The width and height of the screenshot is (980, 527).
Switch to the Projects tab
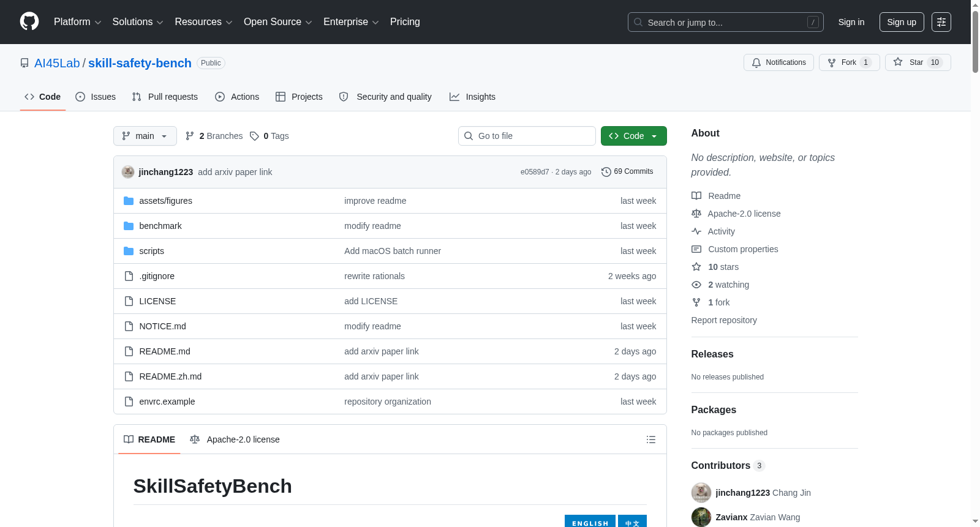pos(299,97)
